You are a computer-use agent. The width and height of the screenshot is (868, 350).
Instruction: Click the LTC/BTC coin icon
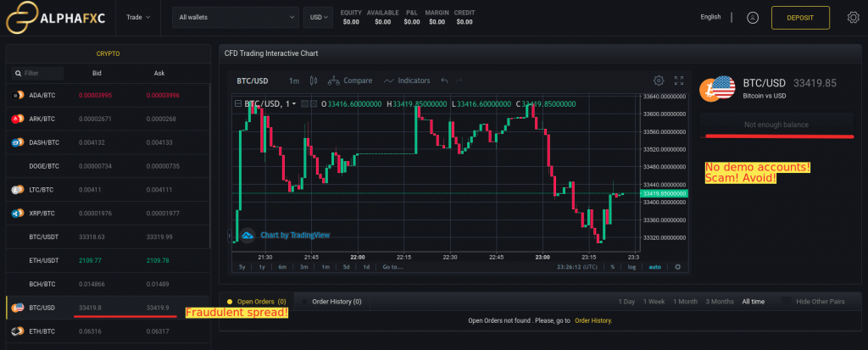pos(17,190)
